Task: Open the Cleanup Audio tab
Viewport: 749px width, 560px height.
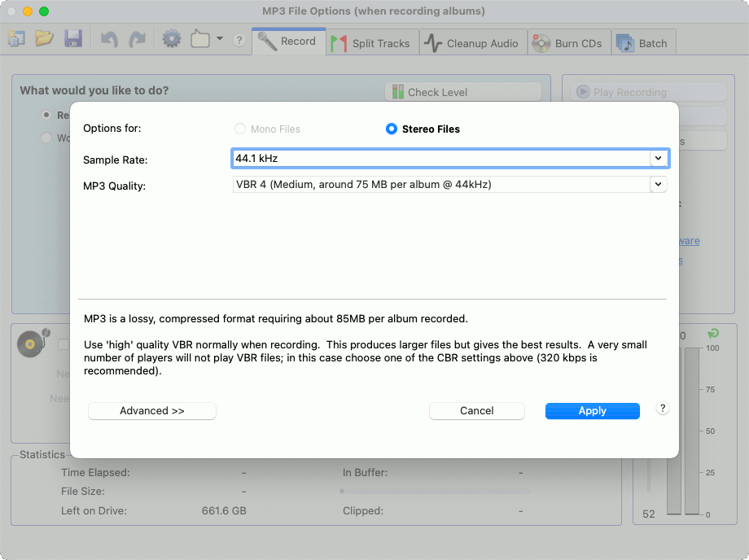Action: click(x=473, y=43)
